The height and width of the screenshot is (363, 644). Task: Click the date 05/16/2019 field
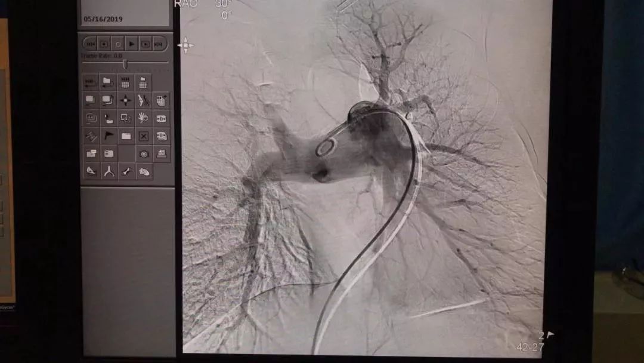pos(103,19)
